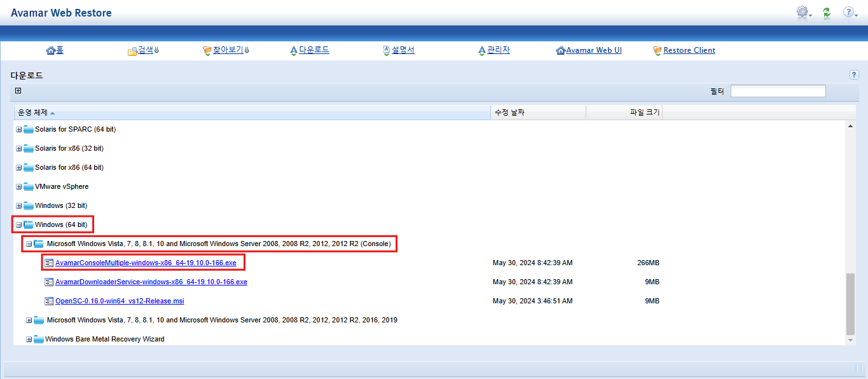Click the 다운로드 panel help icon

point(854,75)
